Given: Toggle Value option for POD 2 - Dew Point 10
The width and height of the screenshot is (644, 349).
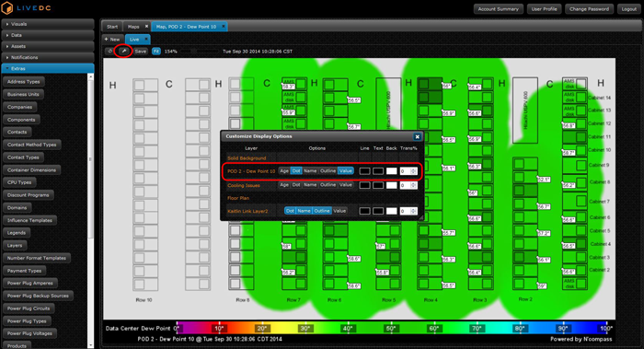Looking at the screenshot, I should (x=345, y=171).
